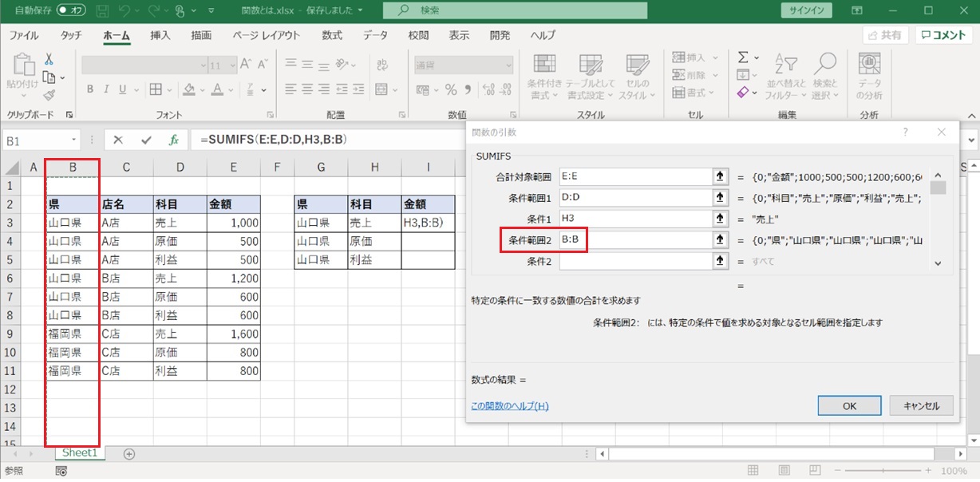Click the formula bar cancel (X) icon
Screen dimensions: 980x482
click(x=118, y=140)
